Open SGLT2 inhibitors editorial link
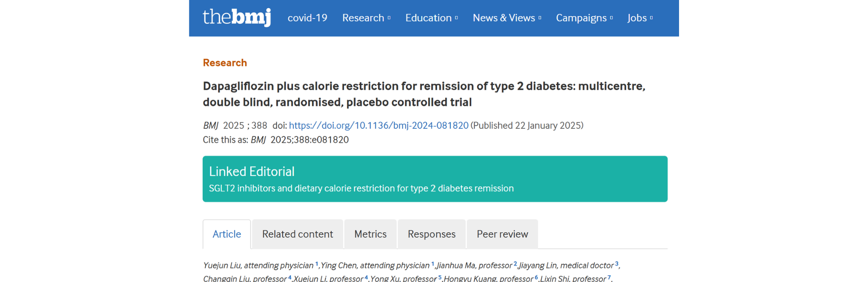This screenshot has height=282, width=868. pos(361,188)
